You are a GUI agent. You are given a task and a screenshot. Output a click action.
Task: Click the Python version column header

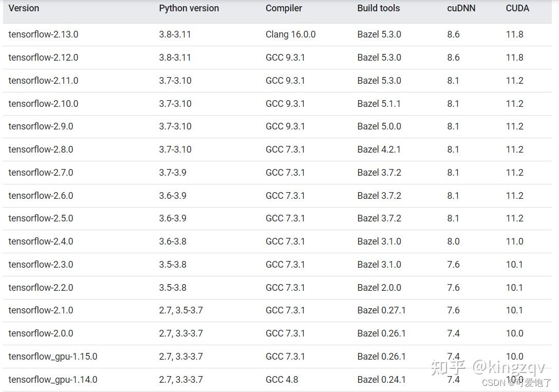[x=189, y=8]
